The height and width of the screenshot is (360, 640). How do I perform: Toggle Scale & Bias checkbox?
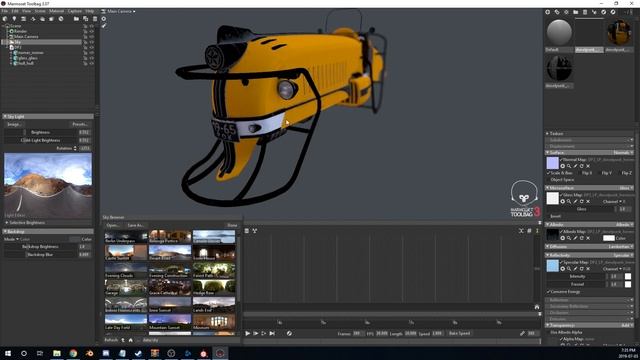click(x=548, y=173)
